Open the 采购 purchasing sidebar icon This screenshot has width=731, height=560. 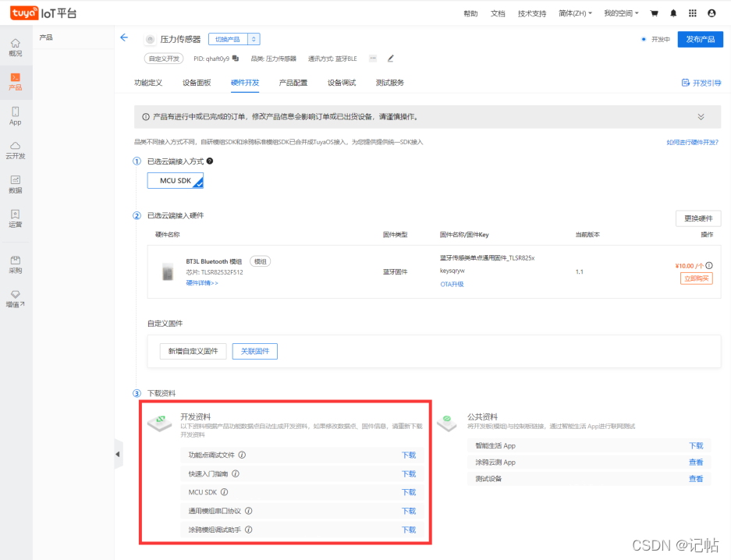point(16,264)
